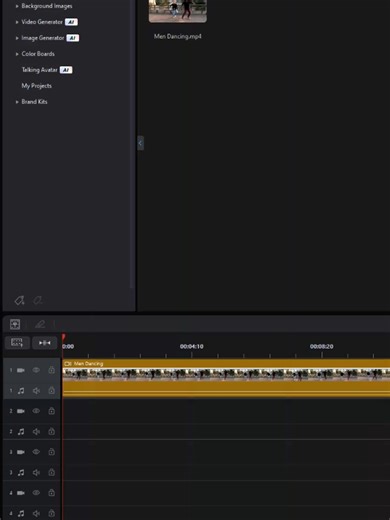390x520 pixels.
Task: Lock audio track 1
Action: [51, 391]
